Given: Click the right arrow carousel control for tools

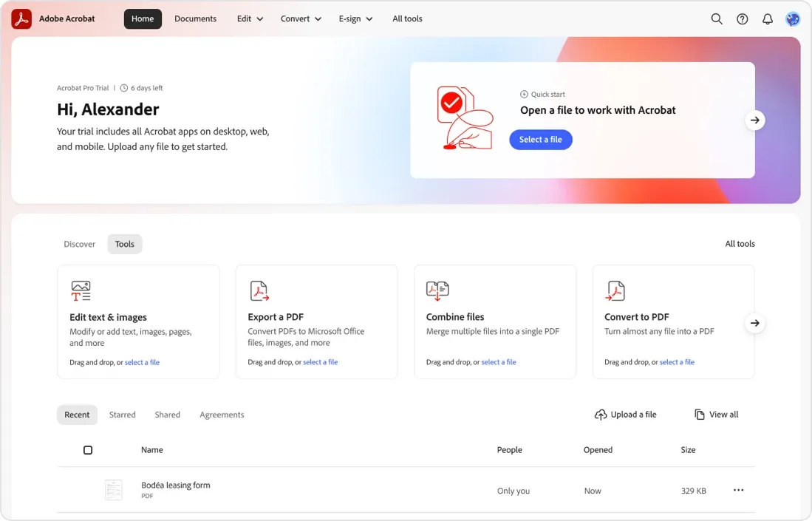Looking at the screenshot, I should pyautogui.click(x=754, y=323).
